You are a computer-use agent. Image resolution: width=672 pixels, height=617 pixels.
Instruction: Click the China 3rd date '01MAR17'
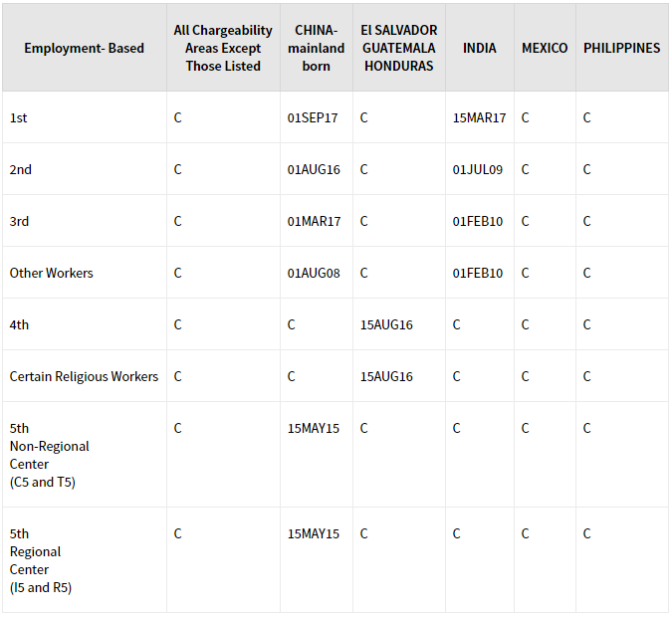point(315,222)
